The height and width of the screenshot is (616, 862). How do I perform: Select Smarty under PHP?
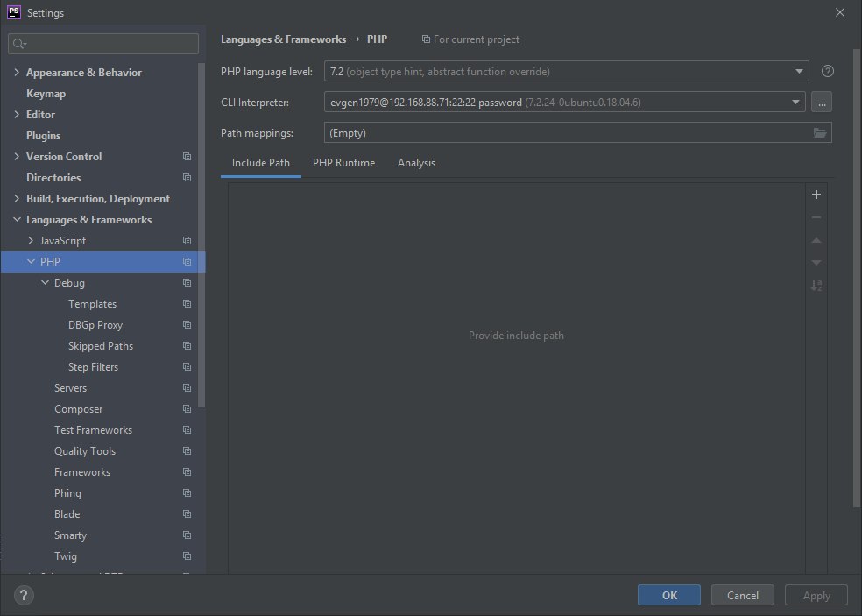[x=70, y=535]
